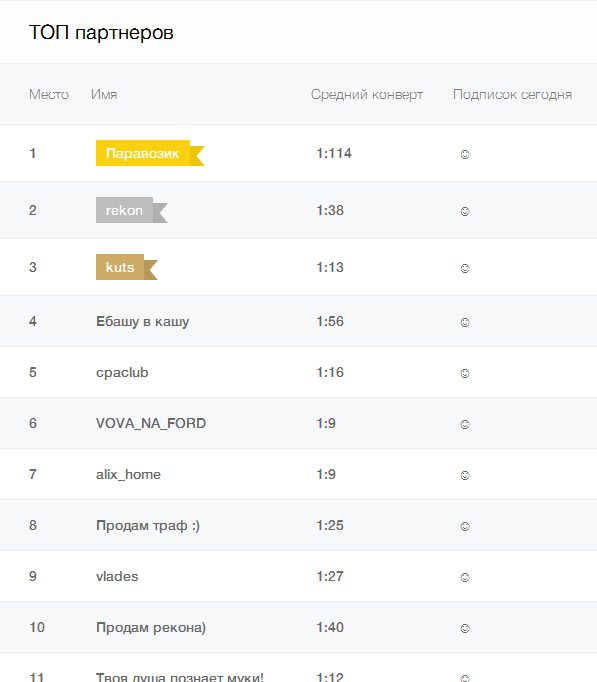Click the smiley icon in kuts' row
The width and height of the screenshot is (597, 682).
point(465,268)
